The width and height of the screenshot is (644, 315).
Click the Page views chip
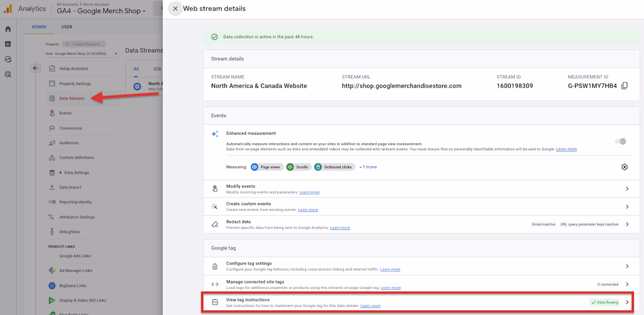267,167
